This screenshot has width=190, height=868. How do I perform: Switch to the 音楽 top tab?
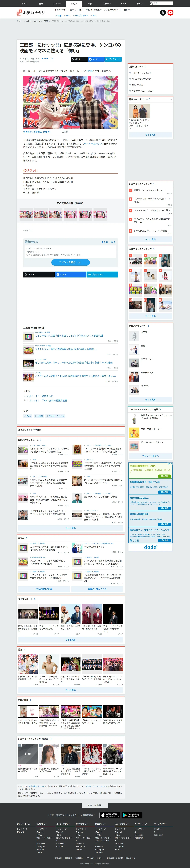point(41,3)
